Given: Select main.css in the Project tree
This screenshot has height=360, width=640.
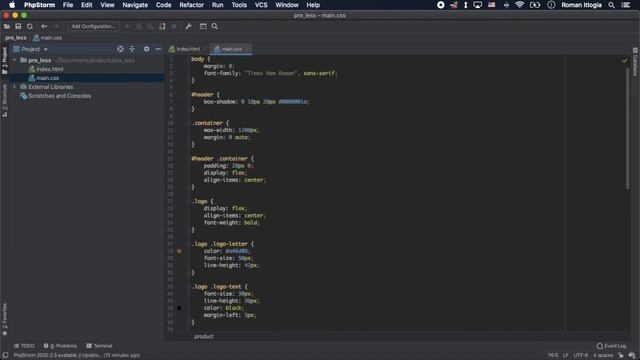Looking at the screenshot, I should [x=48, y=78].
